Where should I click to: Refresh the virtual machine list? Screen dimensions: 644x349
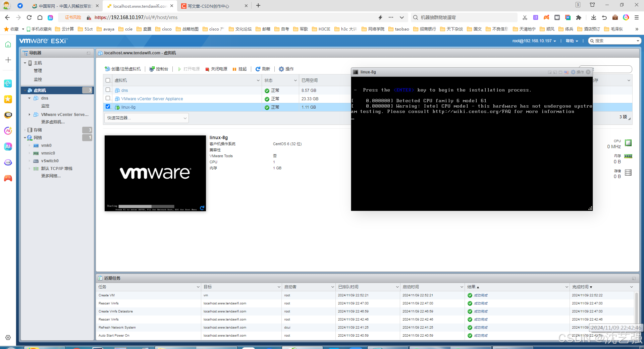263,69
